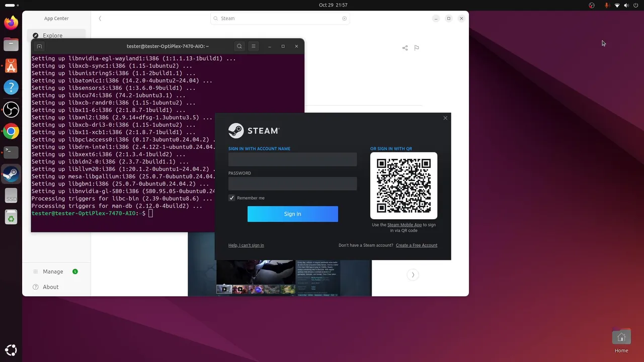Toggle the Remember me checkbox
Viewport: 644px width, 362px height.
click(231, 198)
